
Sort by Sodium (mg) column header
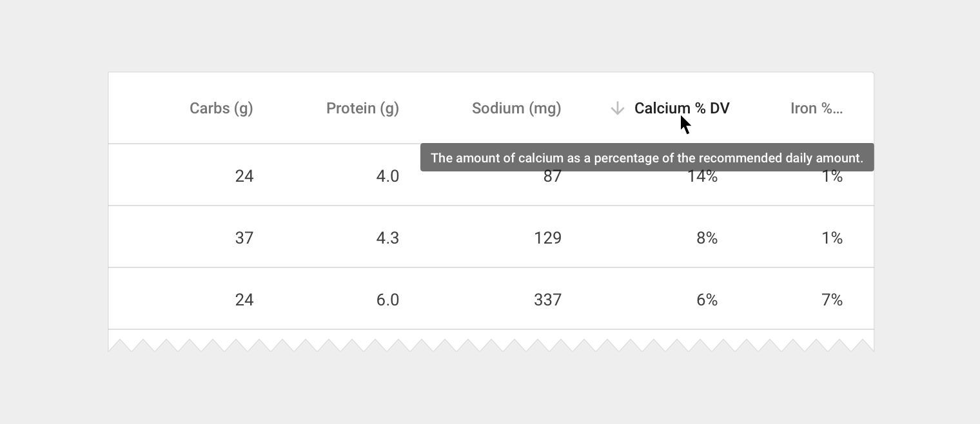[516, 108]
